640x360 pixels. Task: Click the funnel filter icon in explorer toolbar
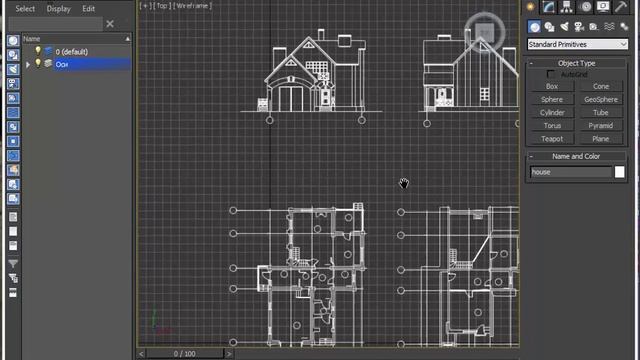13,264
